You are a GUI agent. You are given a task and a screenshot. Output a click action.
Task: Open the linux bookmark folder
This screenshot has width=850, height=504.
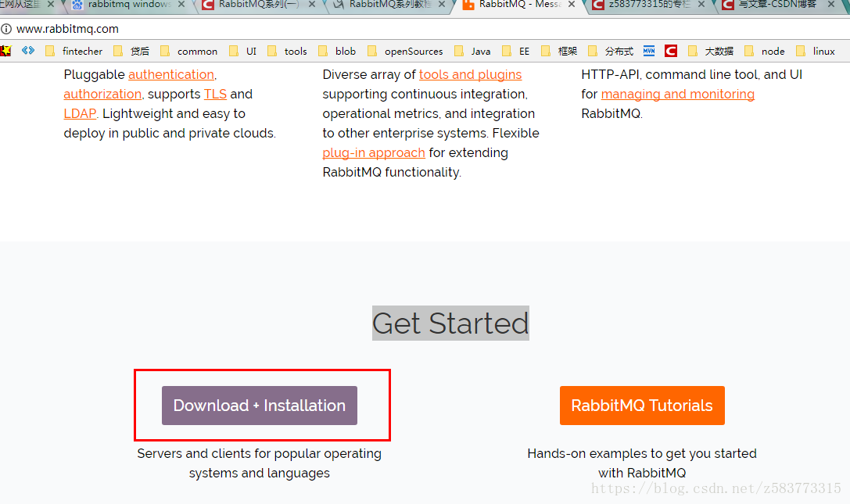point(816,51)
